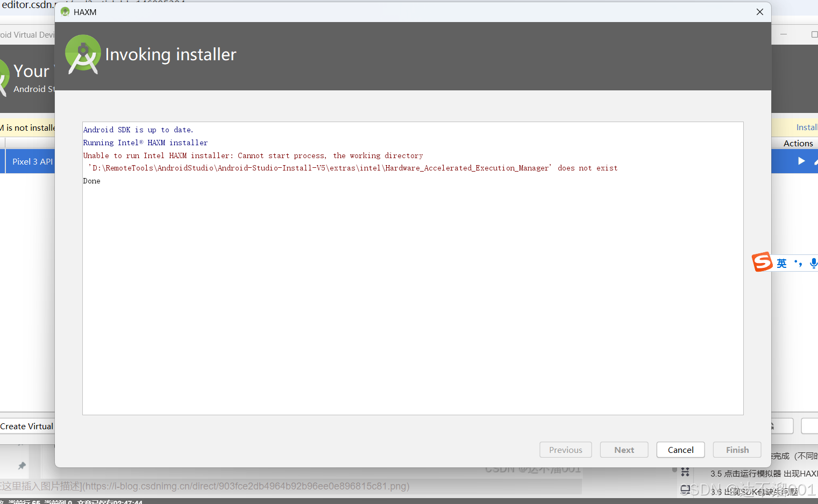Click the Create Virtual Device button
Image resolution: width=818 pixels, height=504 pixels.
click(27, 426)
